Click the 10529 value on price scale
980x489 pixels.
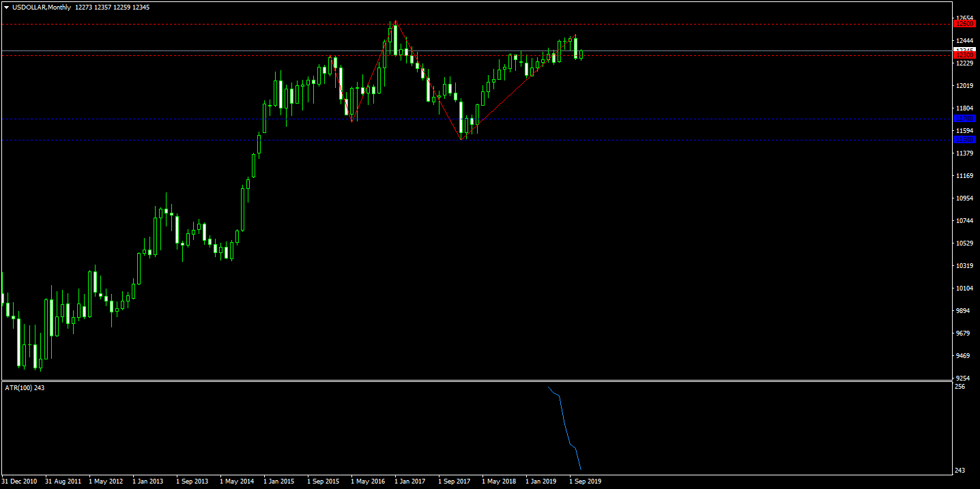[964, 243]
